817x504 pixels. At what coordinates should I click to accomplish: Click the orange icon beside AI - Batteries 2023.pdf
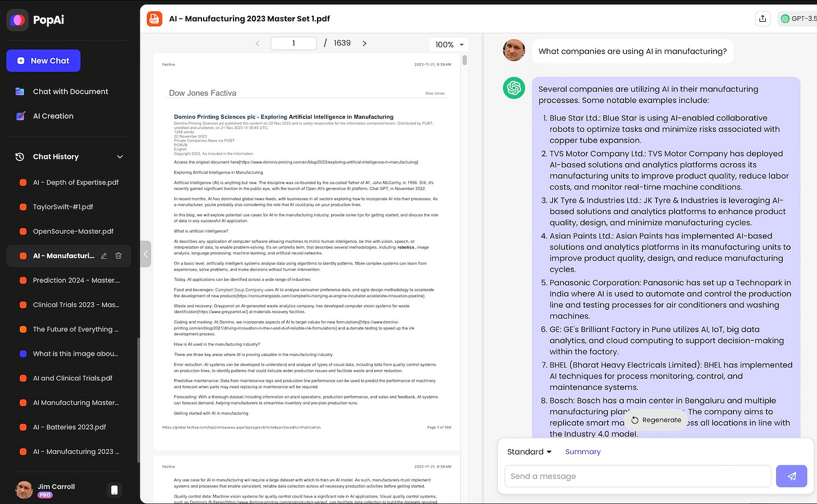click(x=23, y=427)
